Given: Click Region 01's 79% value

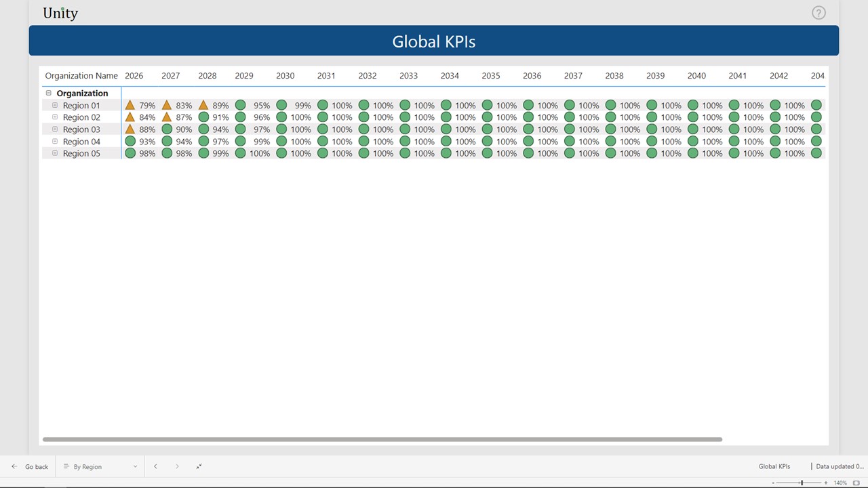Looking at the screenshot, I should (x=147, y=106).
